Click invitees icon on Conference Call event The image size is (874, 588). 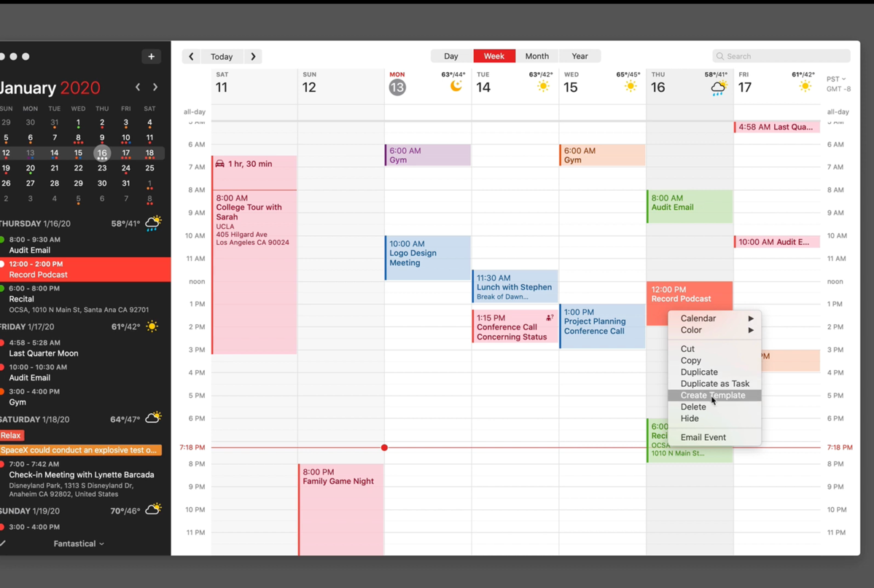tap(550, 318)
